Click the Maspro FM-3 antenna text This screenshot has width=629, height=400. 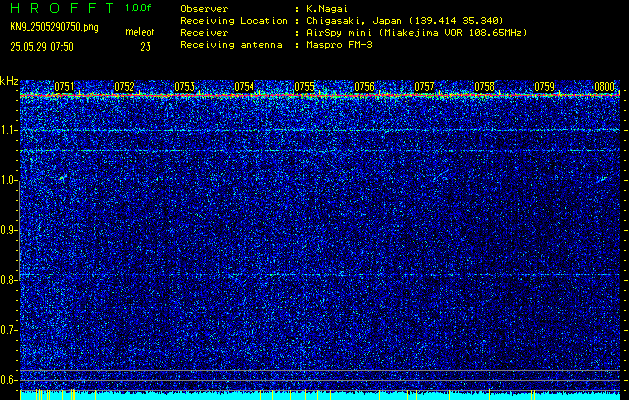coord(339,45)
